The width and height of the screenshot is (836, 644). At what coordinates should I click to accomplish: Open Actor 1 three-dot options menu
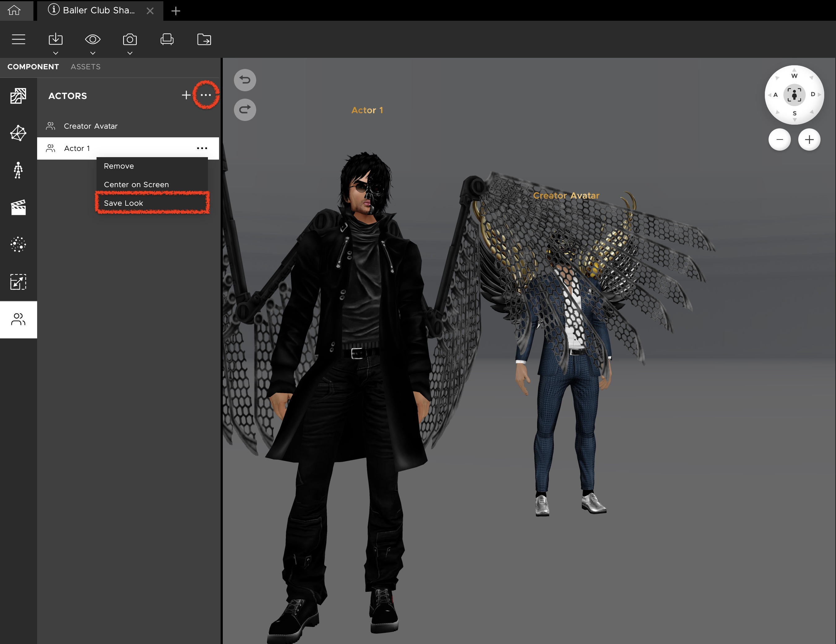click(x=202, y=148)
